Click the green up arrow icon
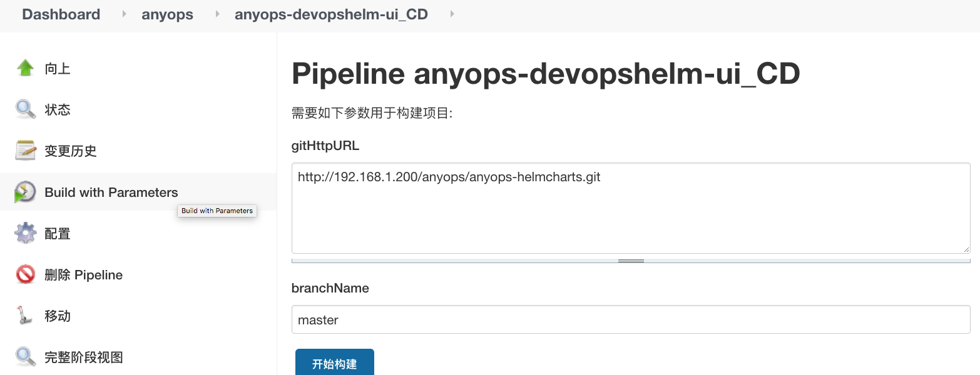The width and height of the screenshot is (980, 375). (25, 68)
